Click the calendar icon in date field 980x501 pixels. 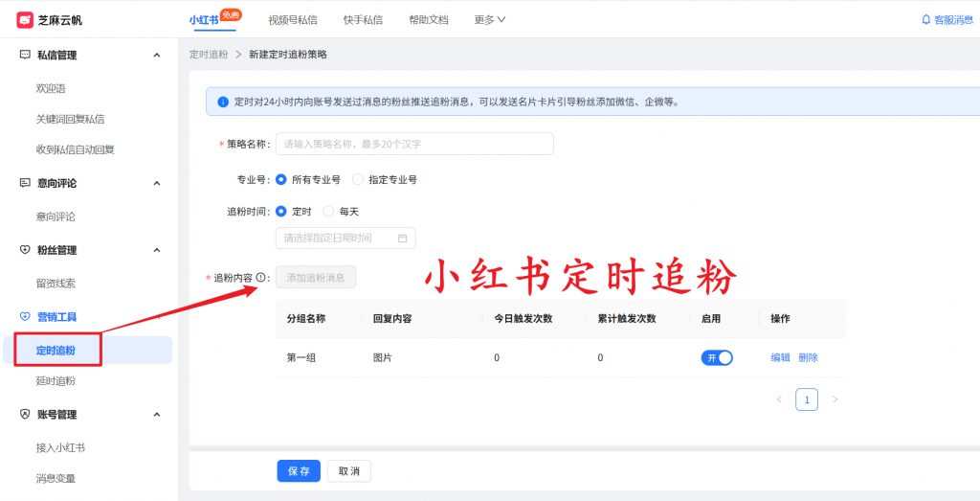point(403,239)
